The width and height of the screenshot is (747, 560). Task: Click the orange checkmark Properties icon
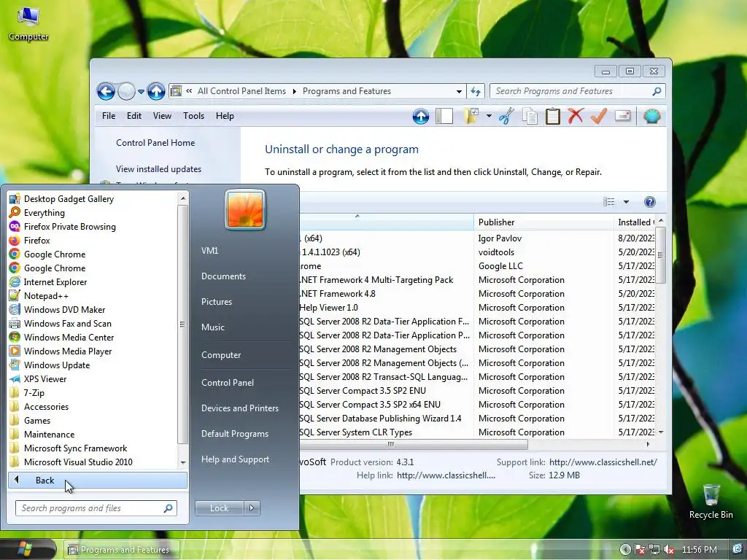599,116
